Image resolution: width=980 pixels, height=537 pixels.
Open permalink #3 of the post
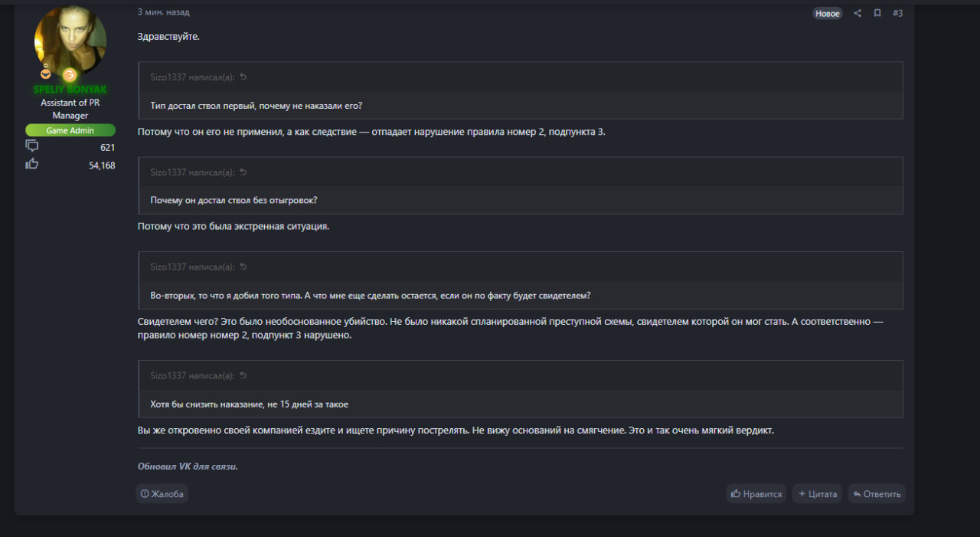tap(897, 13)
